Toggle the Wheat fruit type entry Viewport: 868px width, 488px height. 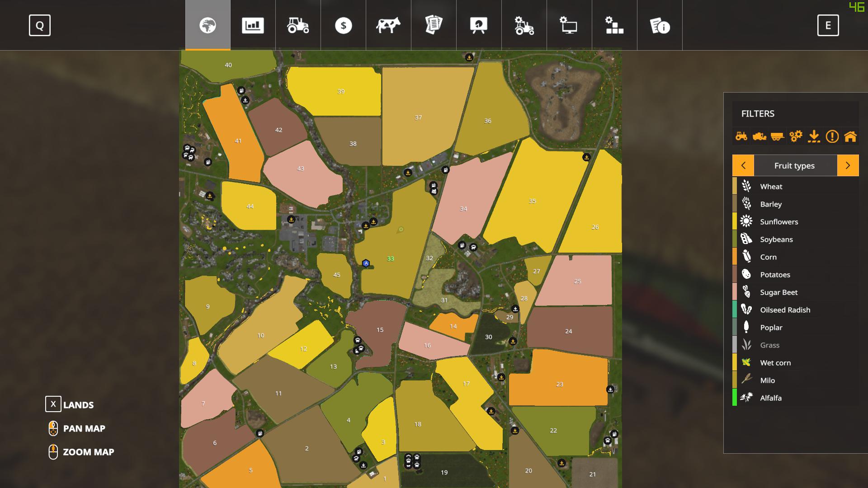[771, 186]
